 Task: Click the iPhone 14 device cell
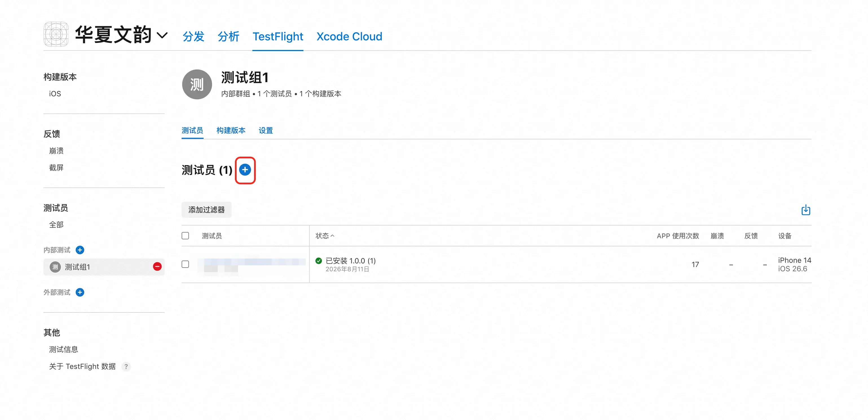click(794, 264)
